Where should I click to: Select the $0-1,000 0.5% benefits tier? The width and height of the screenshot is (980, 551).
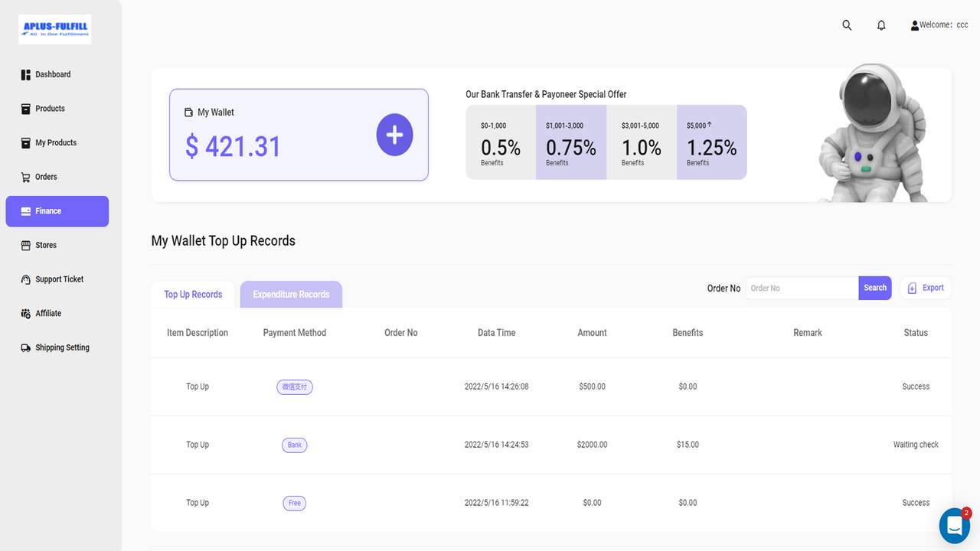[x=501, y=142]
